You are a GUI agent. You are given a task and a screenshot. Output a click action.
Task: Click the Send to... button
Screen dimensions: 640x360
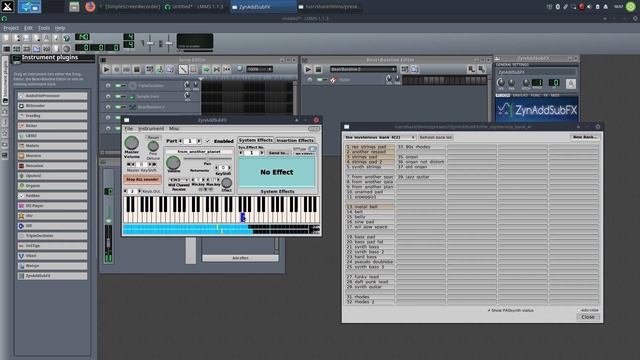pyautogui.click(x=278, y=153)
